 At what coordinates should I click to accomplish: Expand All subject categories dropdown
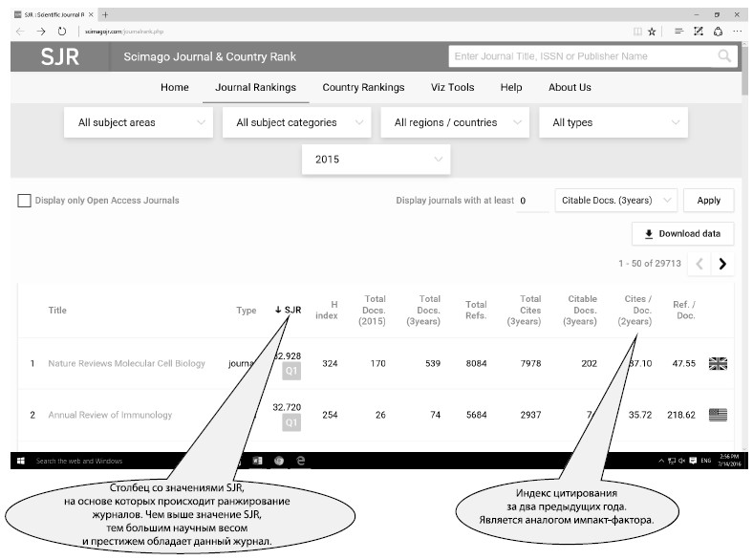[297, 122]
